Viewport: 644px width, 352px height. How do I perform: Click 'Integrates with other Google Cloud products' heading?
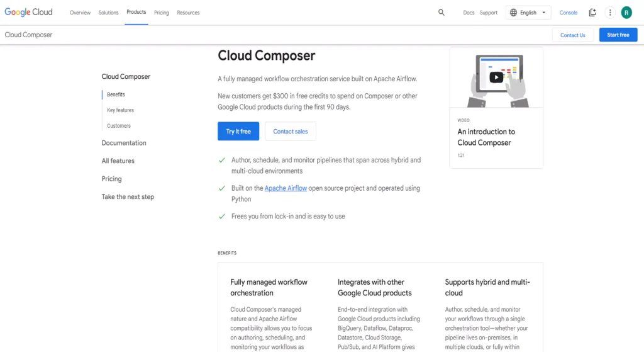[375, 287]
